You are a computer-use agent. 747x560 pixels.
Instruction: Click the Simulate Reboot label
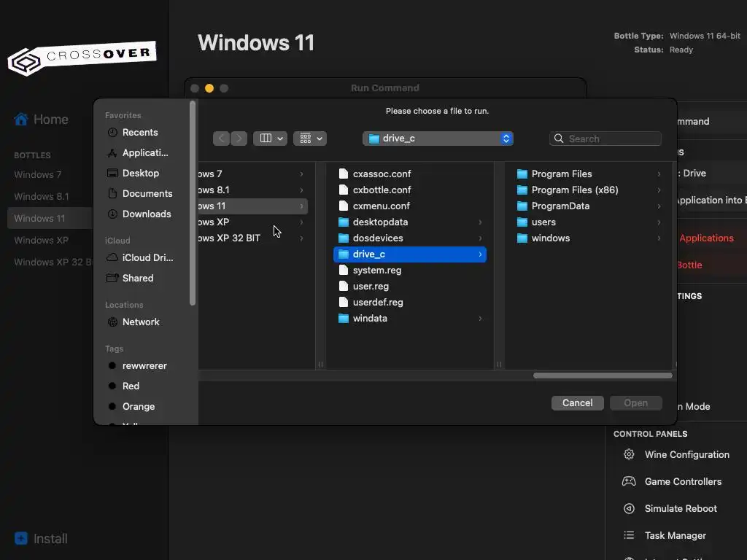point(681,508)
